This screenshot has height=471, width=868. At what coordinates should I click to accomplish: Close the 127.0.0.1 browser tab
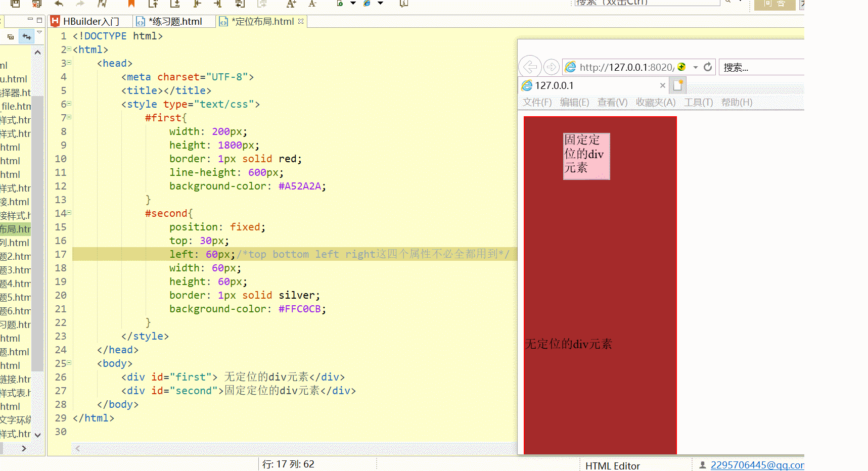[x=662, y=85]
